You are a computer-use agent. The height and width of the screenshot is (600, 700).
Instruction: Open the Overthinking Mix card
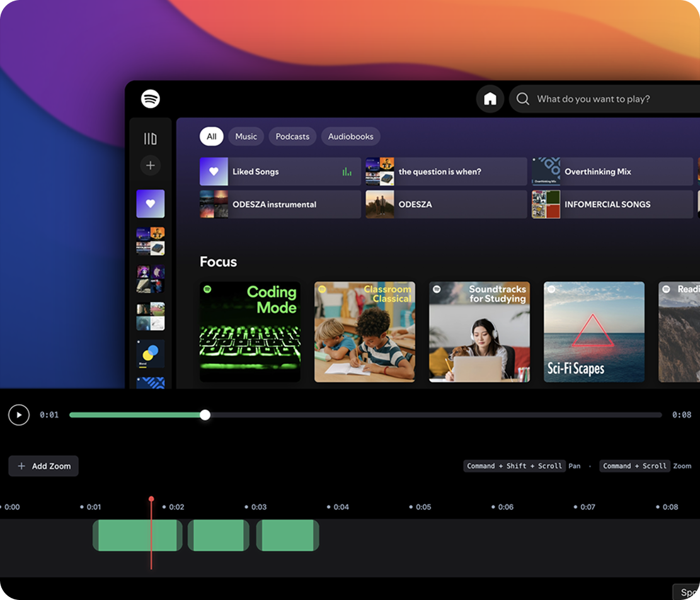612,171
